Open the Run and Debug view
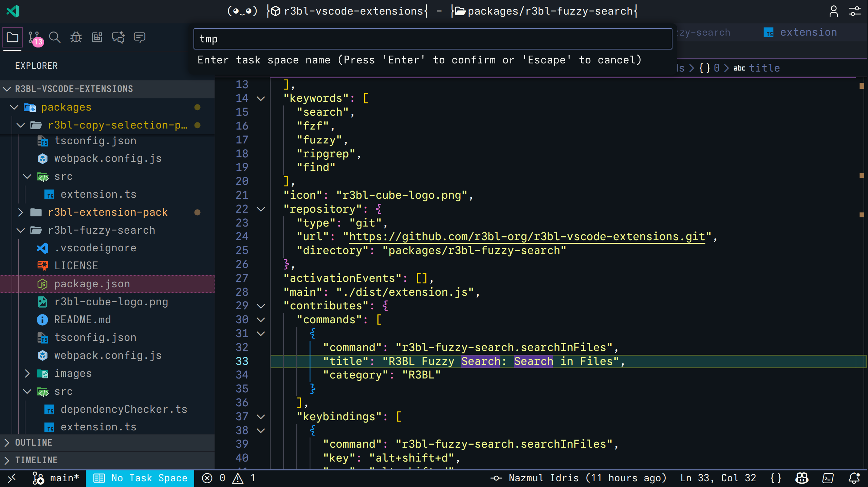The height and width of the screenshot is (487, 868). click(75, 37)
